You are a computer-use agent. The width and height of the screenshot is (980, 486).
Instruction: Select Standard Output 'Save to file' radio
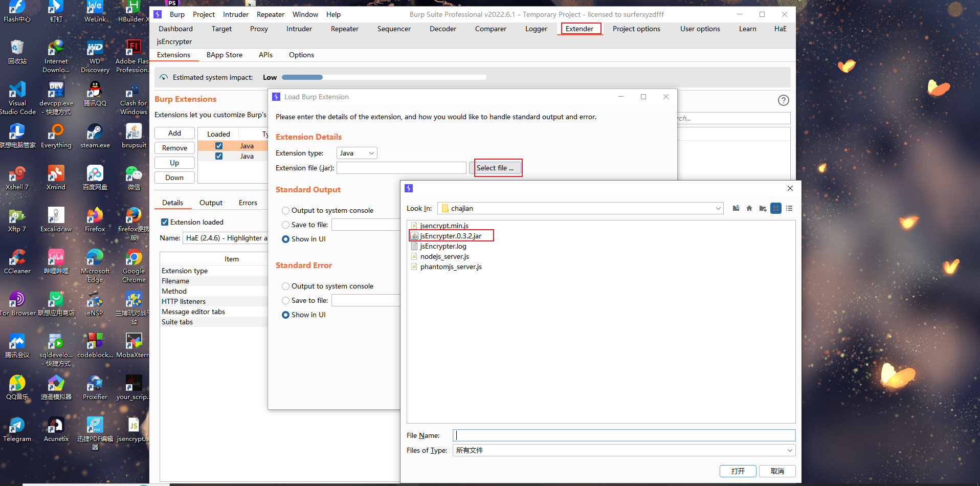(x=285, y=225)
